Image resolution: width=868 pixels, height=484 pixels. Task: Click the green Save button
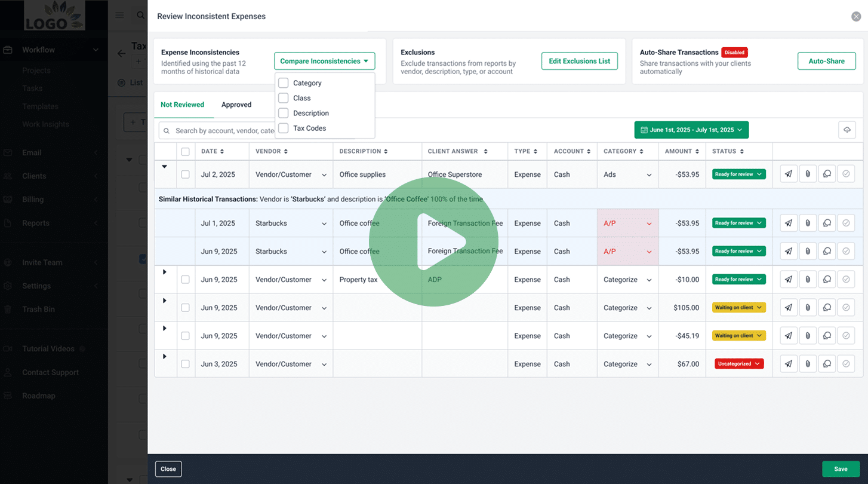click(841, 469)
